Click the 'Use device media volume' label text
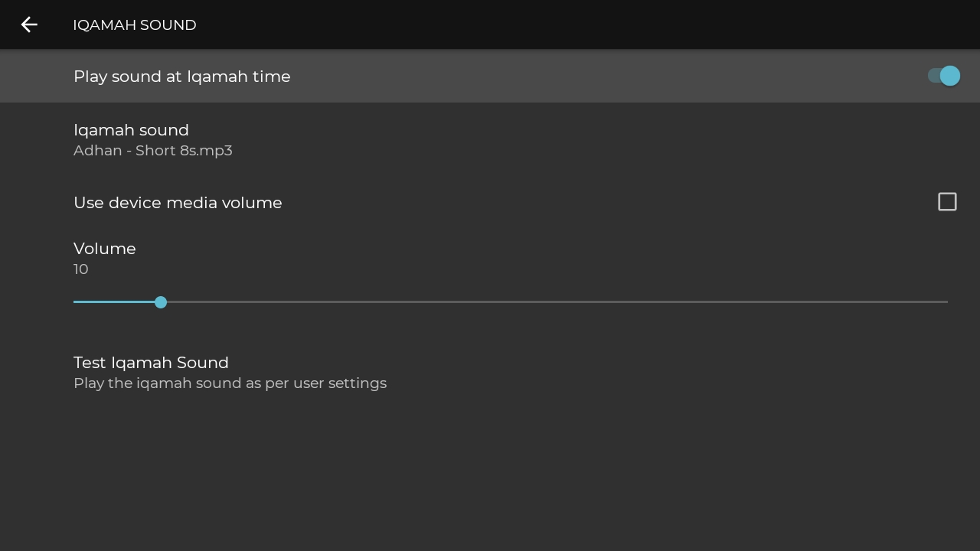 178,203
